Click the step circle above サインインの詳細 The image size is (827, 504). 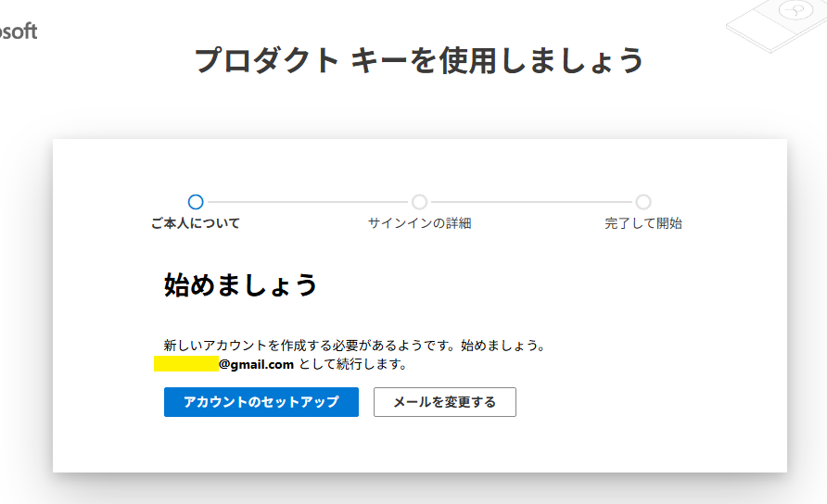pos(419,202)
